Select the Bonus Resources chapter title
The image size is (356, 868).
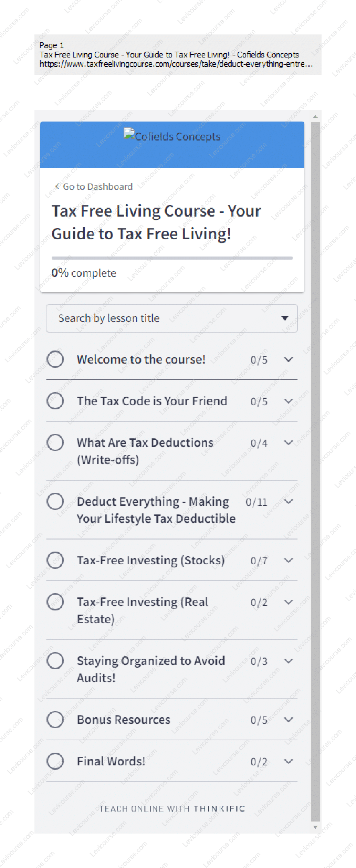click(x=124, y=719)
